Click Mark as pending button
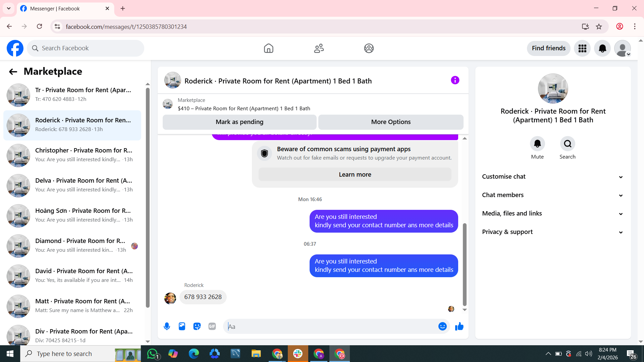 tap(239, 122)
